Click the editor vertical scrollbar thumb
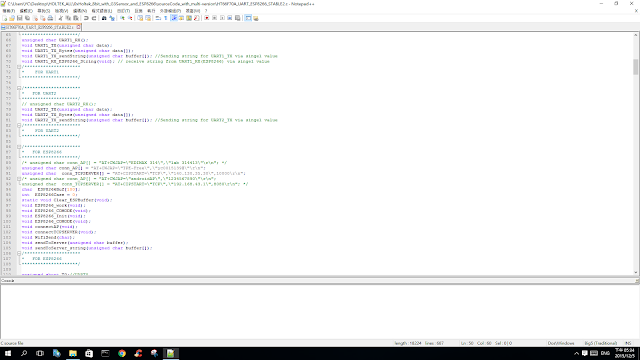 [636, 67]
